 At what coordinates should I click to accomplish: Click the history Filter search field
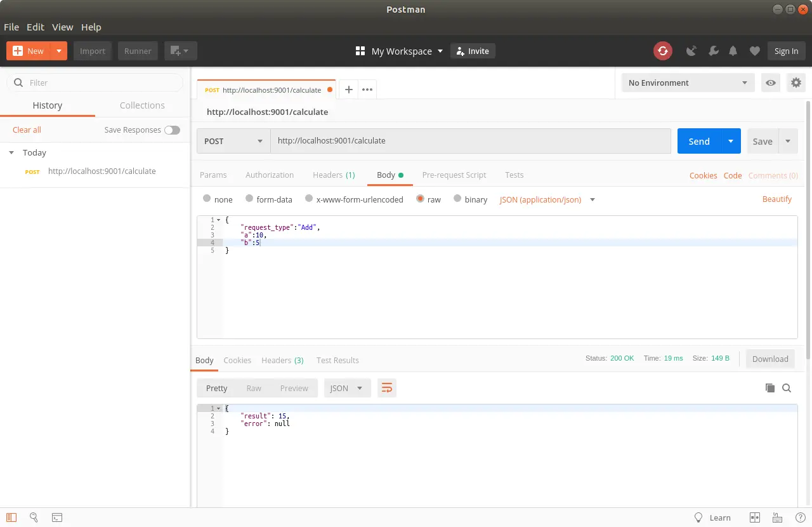tap(95, 83)
